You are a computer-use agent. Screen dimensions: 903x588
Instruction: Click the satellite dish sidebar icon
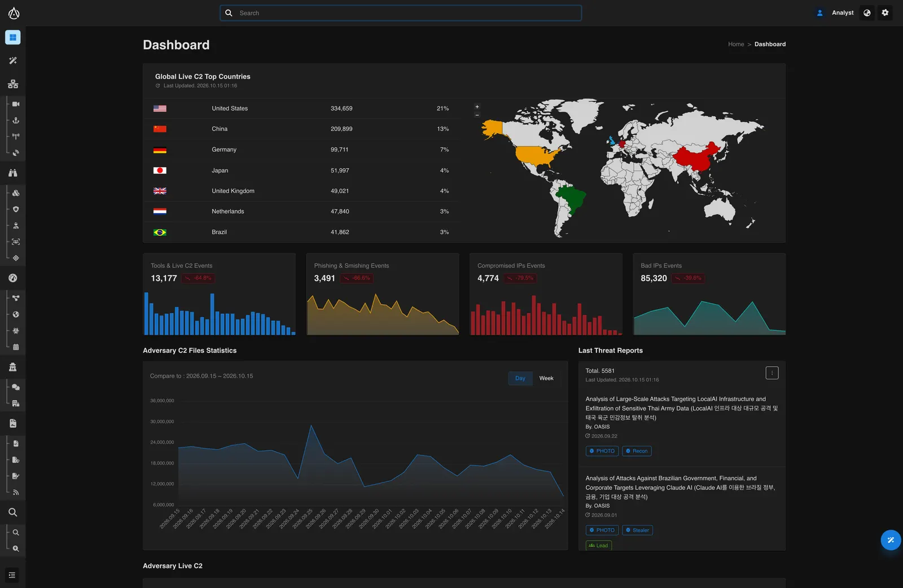coord(16,152)
